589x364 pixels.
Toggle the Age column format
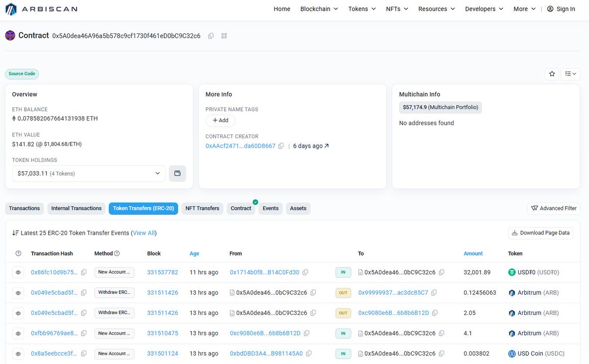pyautogui.click(x=194, y=254)
